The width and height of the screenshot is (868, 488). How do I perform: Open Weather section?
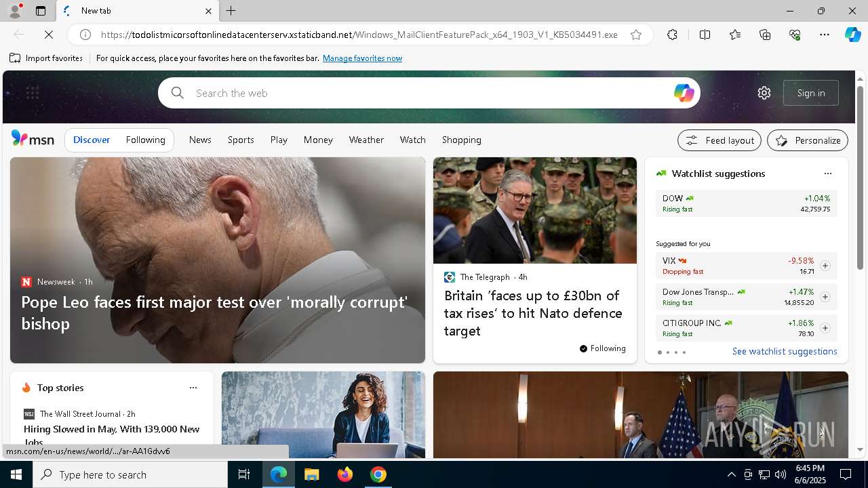[366, 140]
